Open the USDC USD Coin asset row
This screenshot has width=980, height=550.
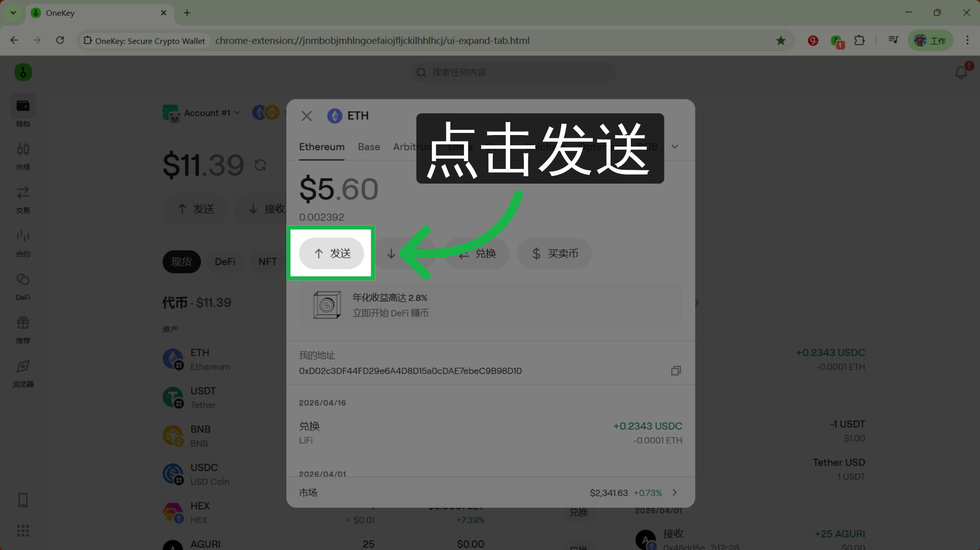coord(224,474)
